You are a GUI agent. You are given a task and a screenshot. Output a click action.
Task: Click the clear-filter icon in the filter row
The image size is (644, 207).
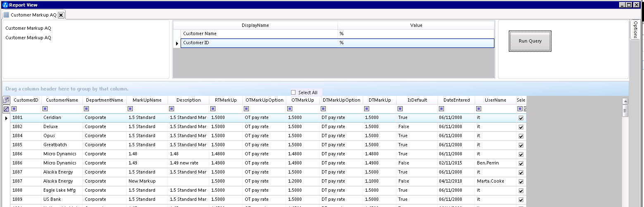(6, 109)
